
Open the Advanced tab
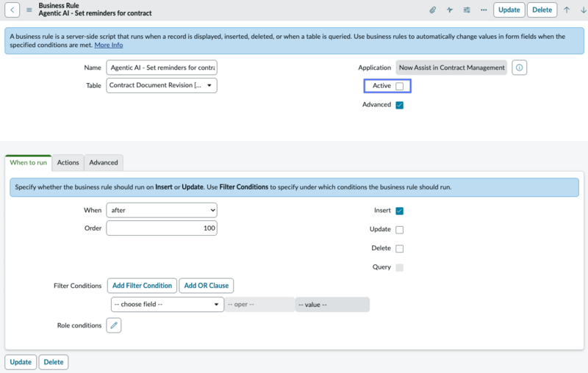(x=104, y=162)
